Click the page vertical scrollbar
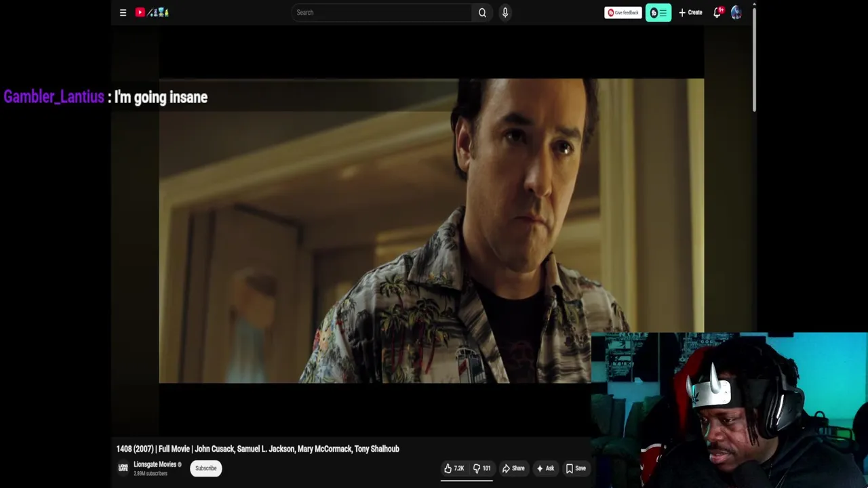 (754, 58)
